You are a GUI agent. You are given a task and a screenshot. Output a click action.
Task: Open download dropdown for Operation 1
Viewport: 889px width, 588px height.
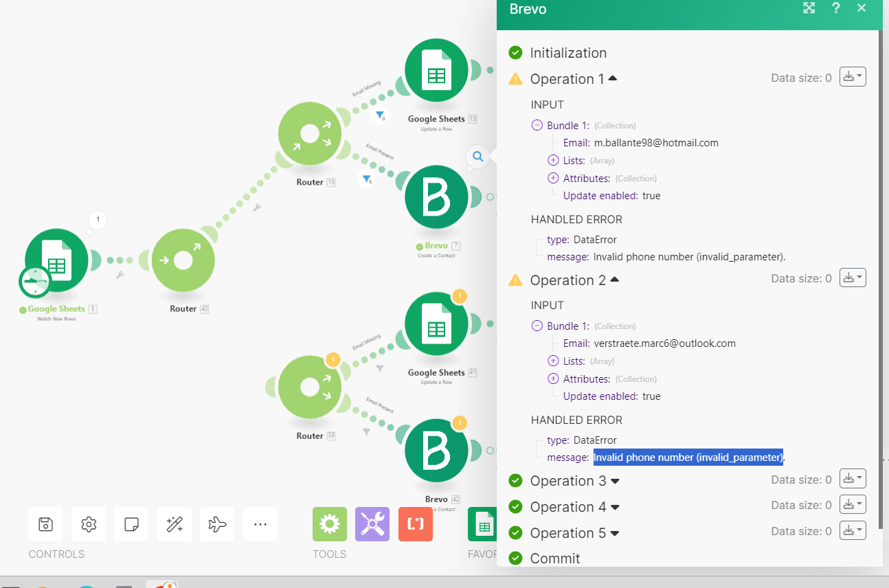(853, 77)
